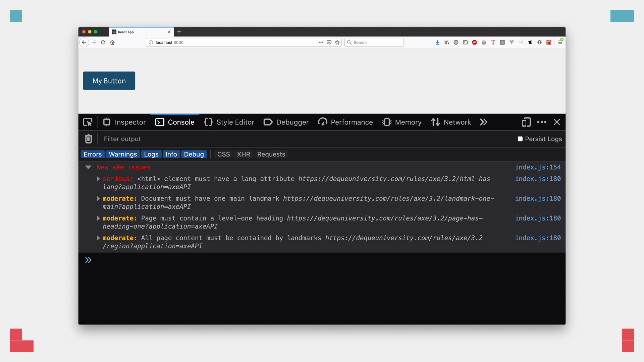This screenshot has height=362, width=644.
Task: Click the browser forward arrow
Action: [x=94, y=42]
